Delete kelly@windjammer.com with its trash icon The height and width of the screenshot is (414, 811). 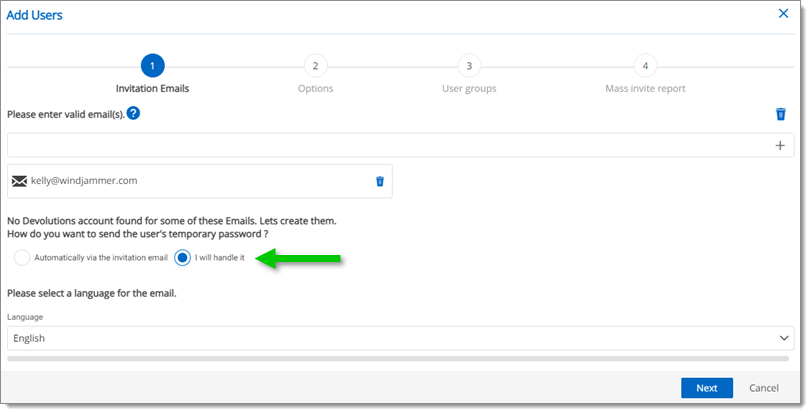tap(380, 181)
